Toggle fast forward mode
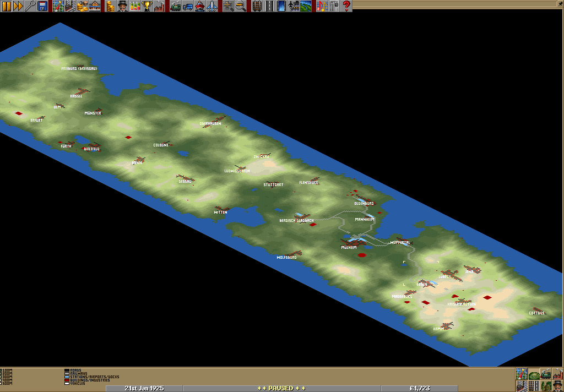This screenshot has width=564, height=392. click(18, 6)
